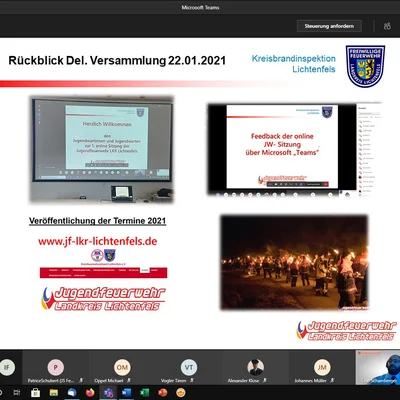Open Microsoft Store from taskbar
The height and width of the screenshot is (400, 400).
click(x=35, y=393)
